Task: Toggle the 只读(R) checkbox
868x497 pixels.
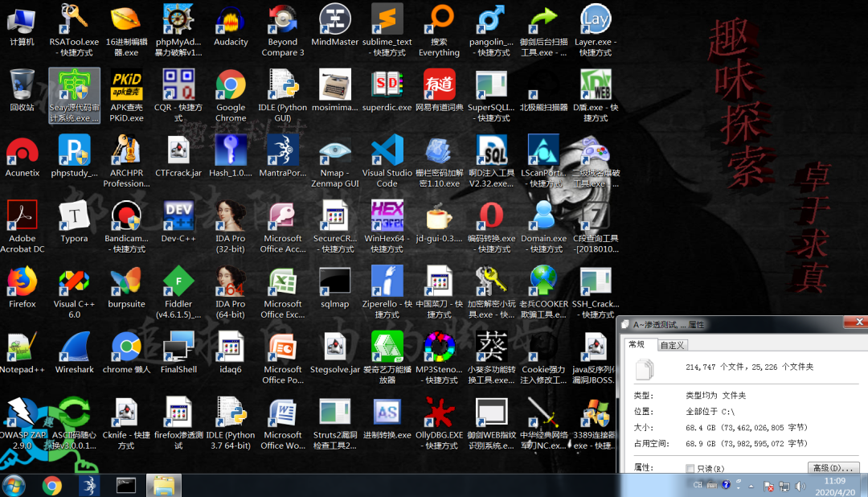Action: coord(690,469)
